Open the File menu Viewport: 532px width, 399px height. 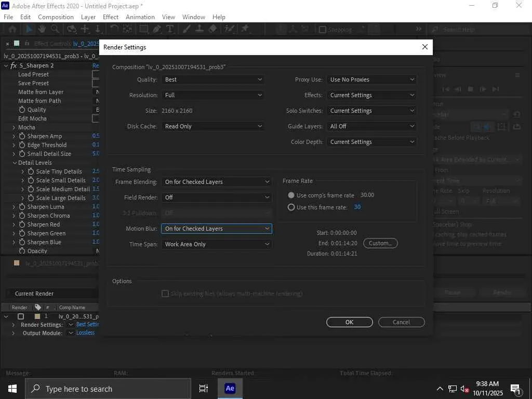click(x=8, y=17)
